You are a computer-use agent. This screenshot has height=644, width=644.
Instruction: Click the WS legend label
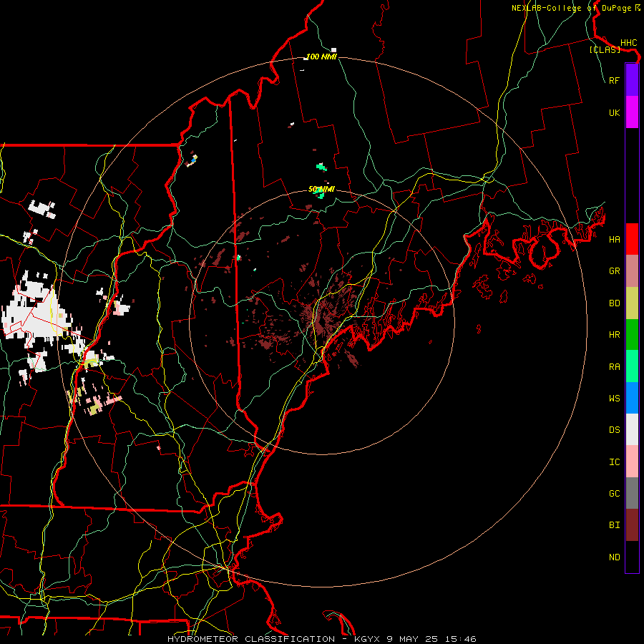click(x=614, y=399)
